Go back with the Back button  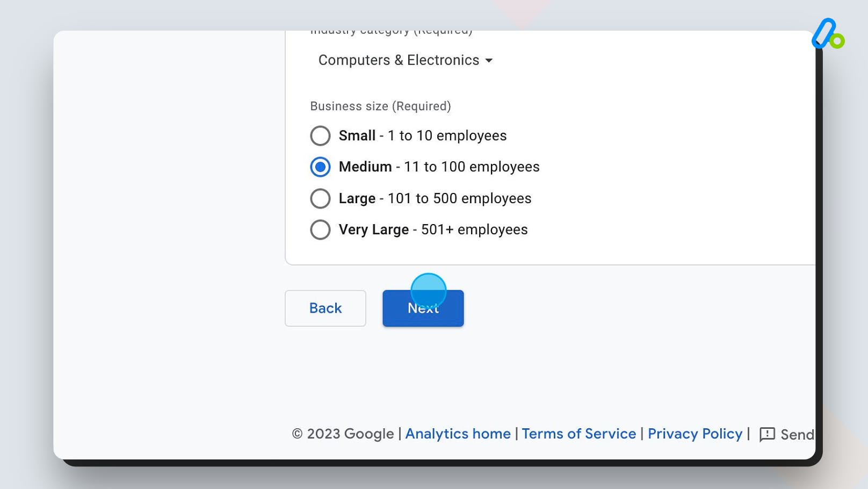pos(325,308)
